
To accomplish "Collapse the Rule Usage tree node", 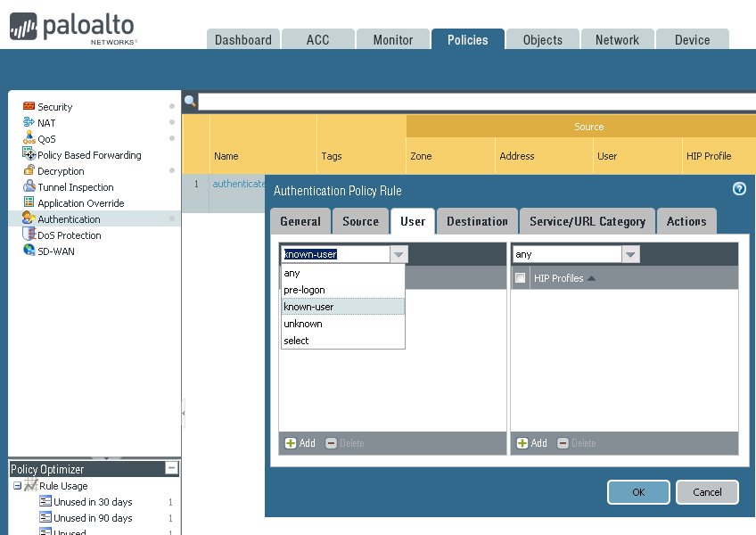I will click(17, 486).
